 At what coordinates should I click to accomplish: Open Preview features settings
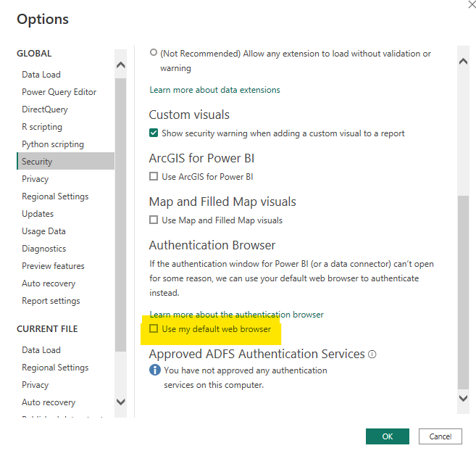[53, 266]
